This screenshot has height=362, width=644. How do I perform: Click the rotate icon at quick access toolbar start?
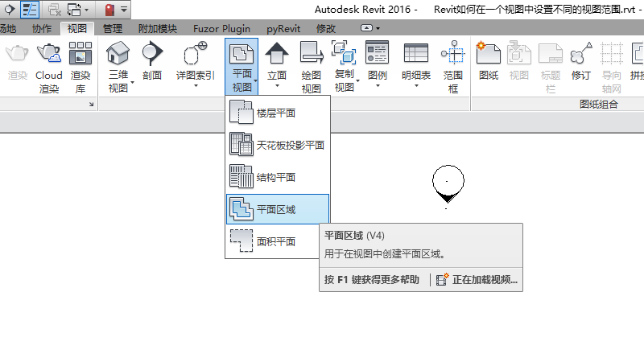tap(9, 9)
